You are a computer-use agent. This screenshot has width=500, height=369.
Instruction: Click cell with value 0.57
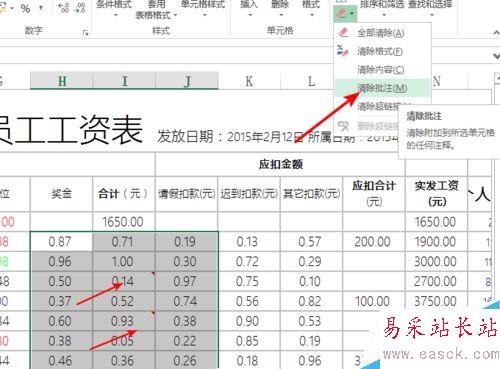311,242
